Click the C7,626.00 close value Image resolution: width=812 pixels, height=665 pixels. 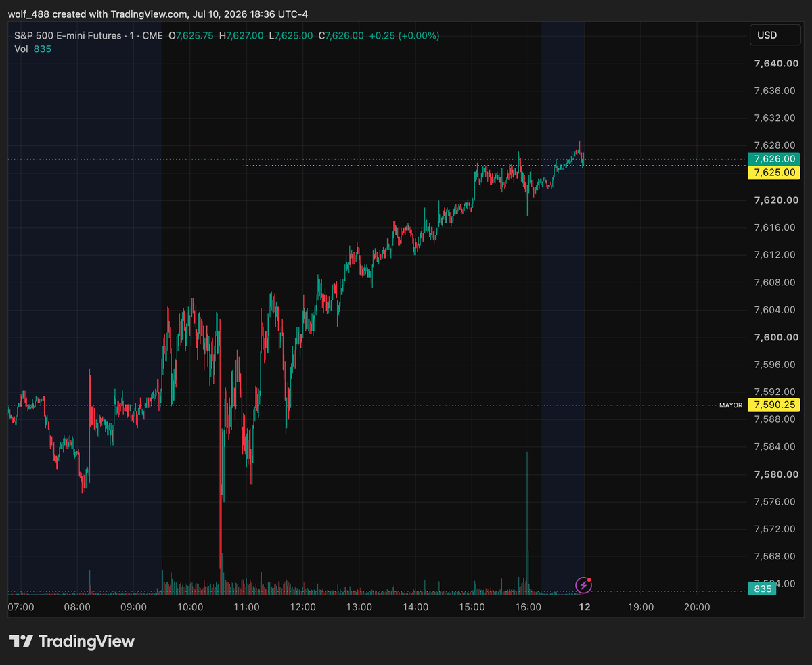[341, 35]
